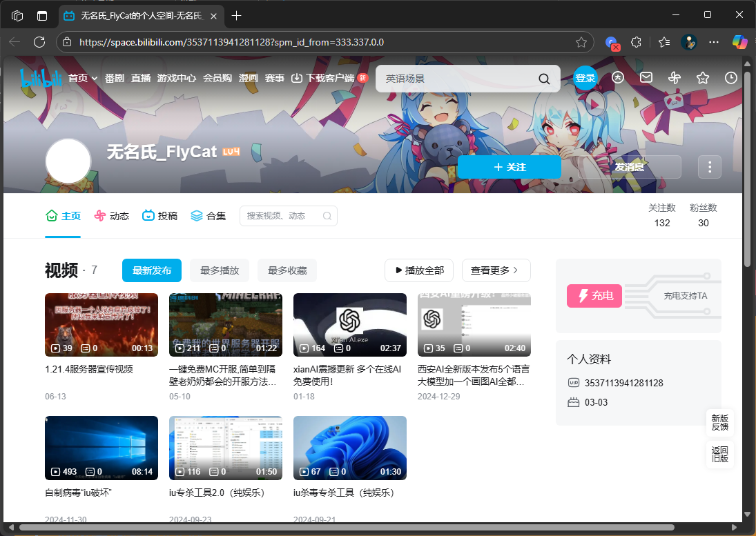Click the 播放全部 button
The height and width of the screenshot is (536, 756).
[419, 270]
